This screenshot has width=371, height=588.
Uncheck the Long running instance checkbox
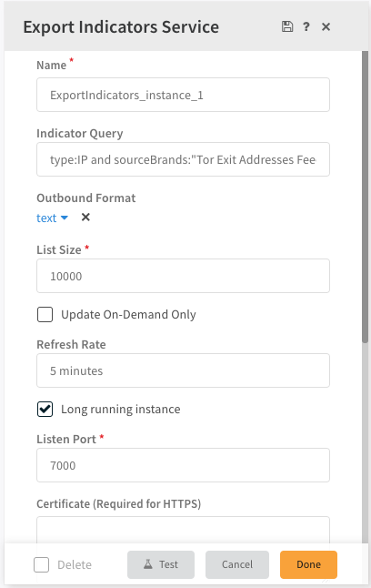(45, 409)
